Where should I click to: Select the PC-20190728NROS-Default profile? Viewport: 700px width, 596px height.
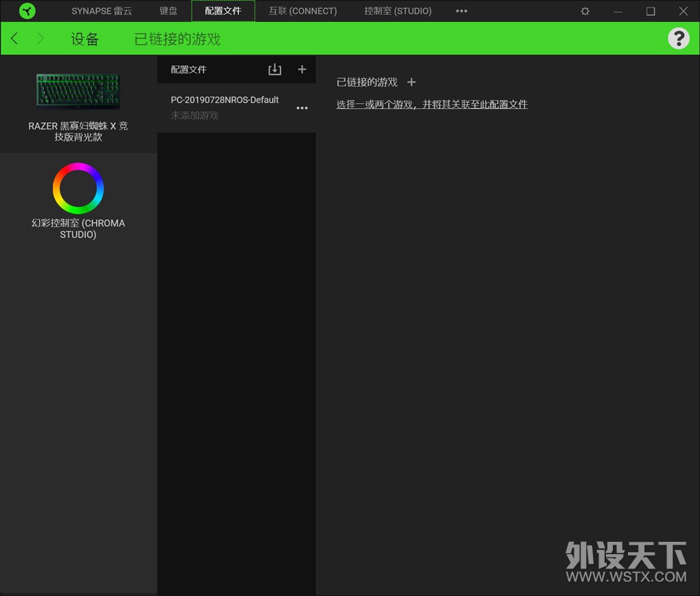tap(236, 108)
